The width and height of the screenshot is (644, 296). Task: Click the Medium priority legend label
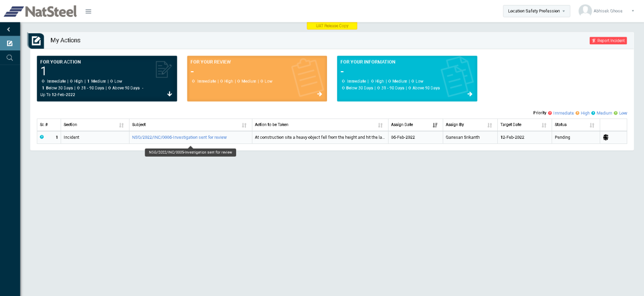pos(604,113)
